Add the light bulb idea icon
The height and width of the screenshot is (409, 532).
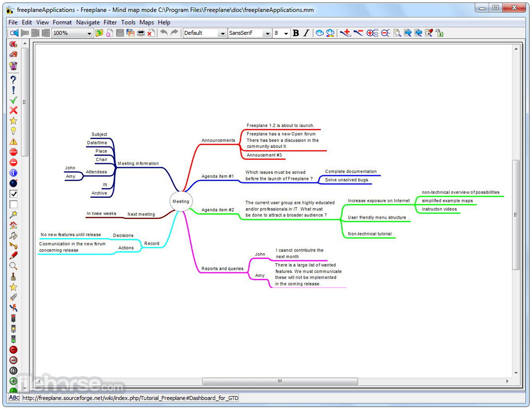click(x=13, y=131)
